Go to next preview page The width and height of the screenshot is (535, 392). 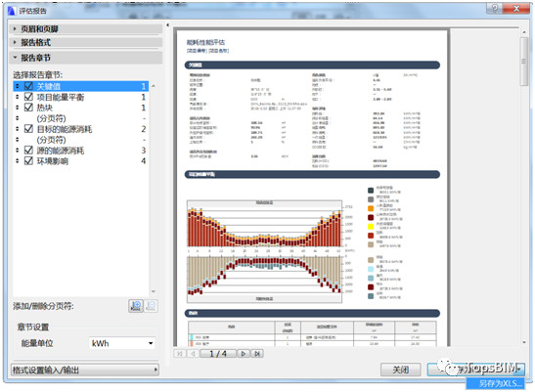click(244, 354)
